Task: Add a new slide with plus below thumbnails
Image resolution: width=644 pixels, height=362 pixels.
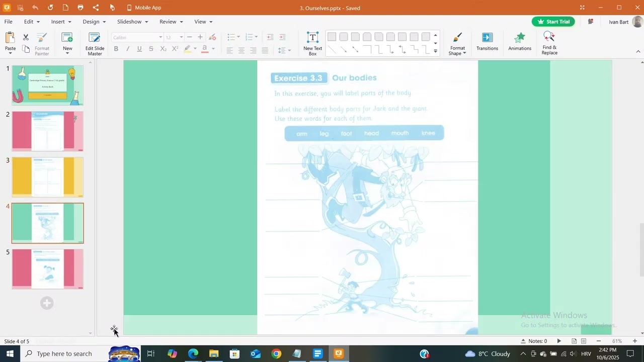Action: tap(47, 303)
